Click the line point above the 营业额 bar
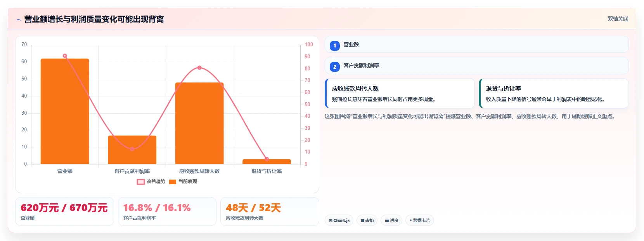Image resolution: width=644 pixels, height=241 pixels. tap(65, 56)
